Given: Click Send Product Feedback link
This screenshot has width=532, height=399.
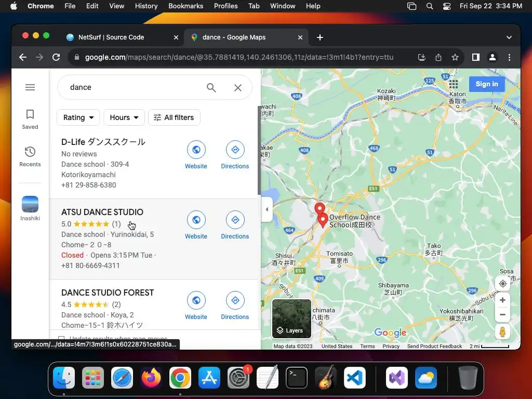Looking at the screenshot, I should [x=434, y=346].
